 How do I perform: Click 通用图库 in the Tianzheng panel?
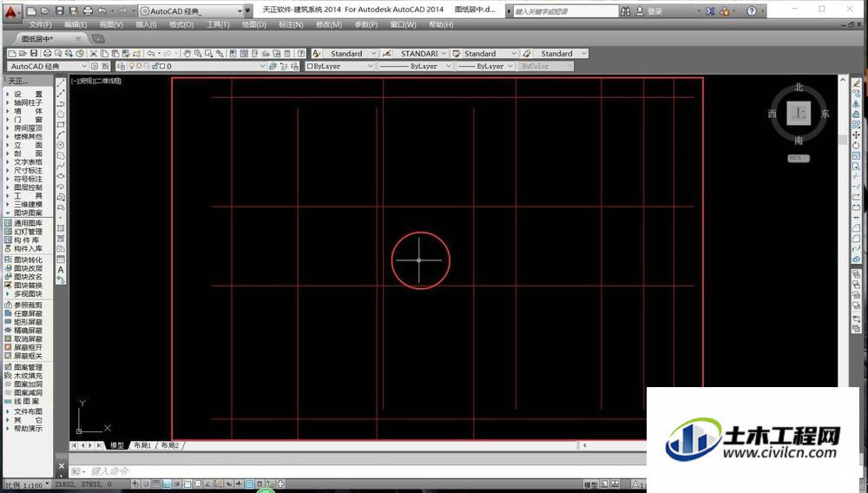coord(28,223)
